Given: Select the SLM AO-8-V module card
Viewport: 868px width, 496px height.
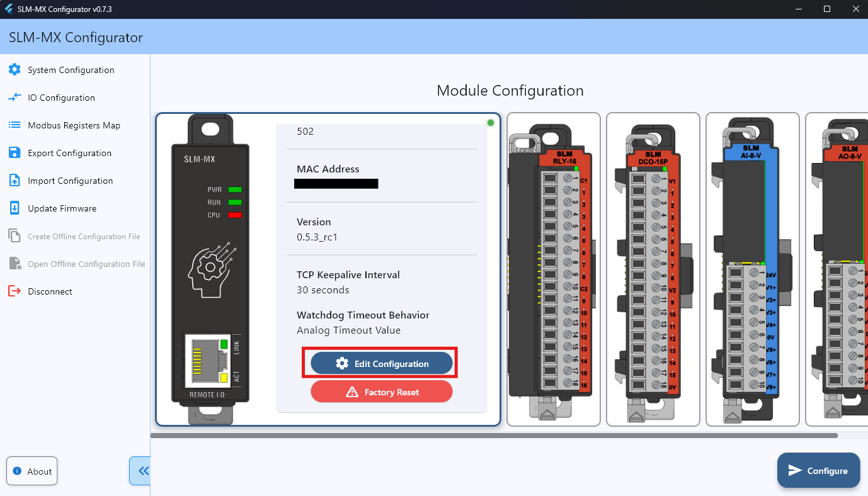Looking at the screenshot, I should tap(838, 269).
